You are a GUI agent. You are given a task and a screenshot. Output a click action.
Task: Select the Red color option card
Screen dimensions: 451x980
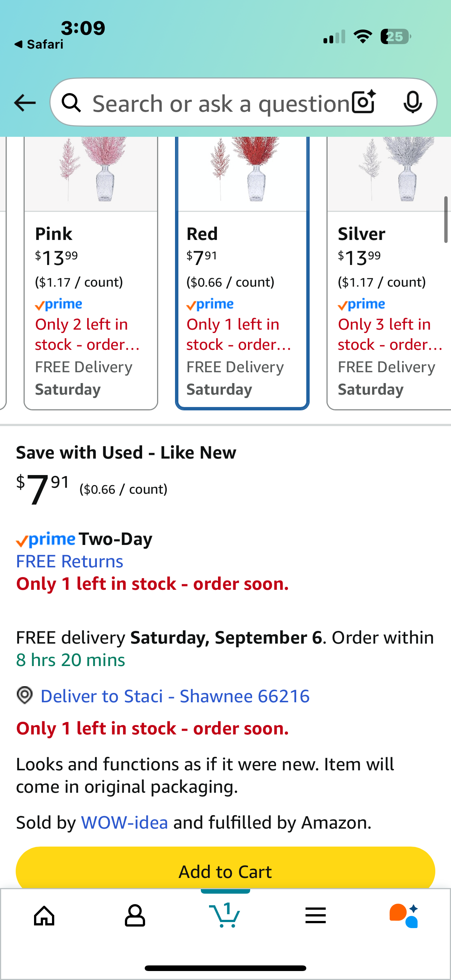pyautogui.click(x=242, y=273)
